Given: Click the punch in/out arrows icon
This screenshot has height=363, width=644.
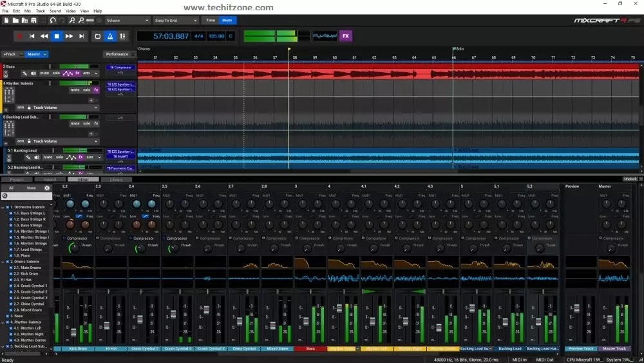Looking at the screenshot, I should point(122,36).
